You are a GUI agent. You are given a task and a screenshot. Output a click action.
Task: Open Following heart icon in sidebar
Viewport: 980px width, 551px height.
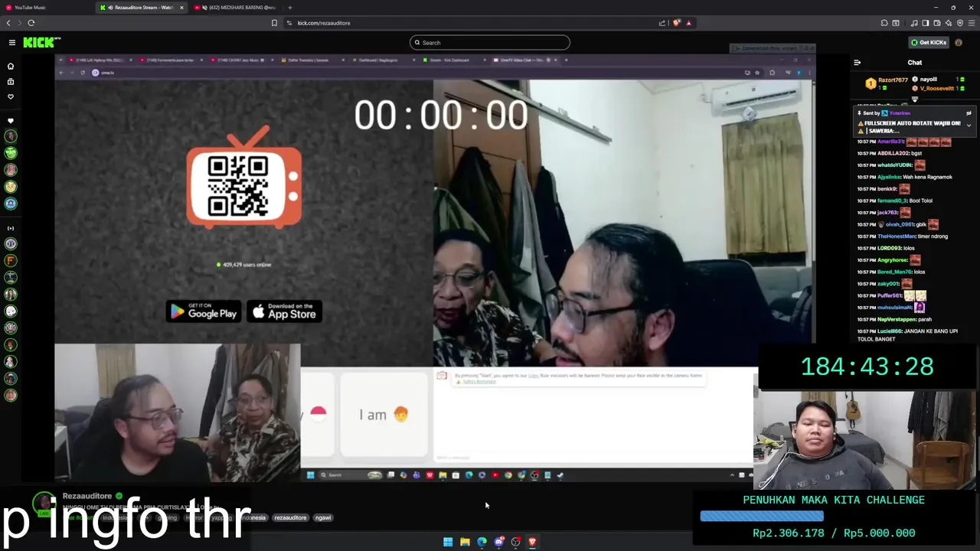click(11, 96)
